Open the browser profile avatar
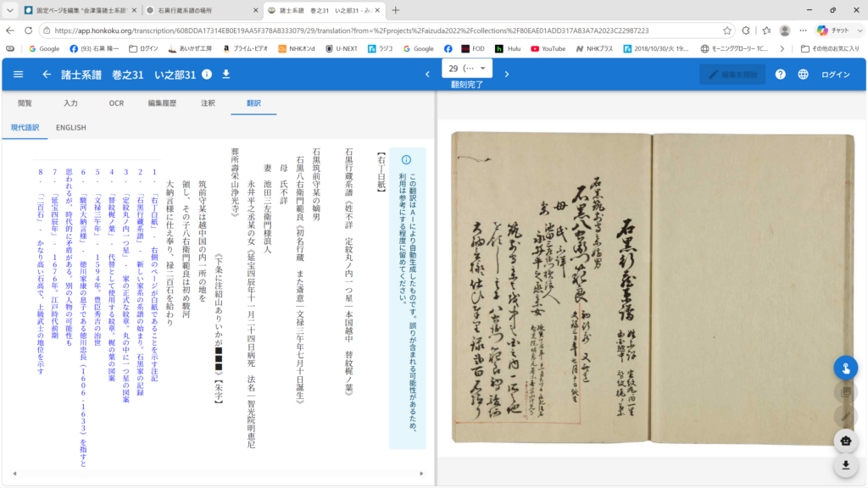Image resolution: width=868 pixels, height=488 pixels. pyautogui.click(x=784, y=30)
